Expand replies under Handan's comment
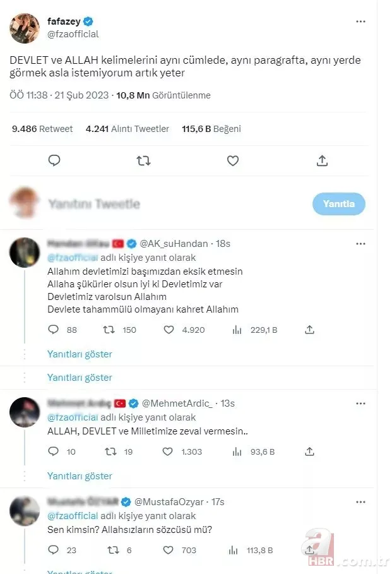This screenshot has width=392, height=574. pos(80,354)
